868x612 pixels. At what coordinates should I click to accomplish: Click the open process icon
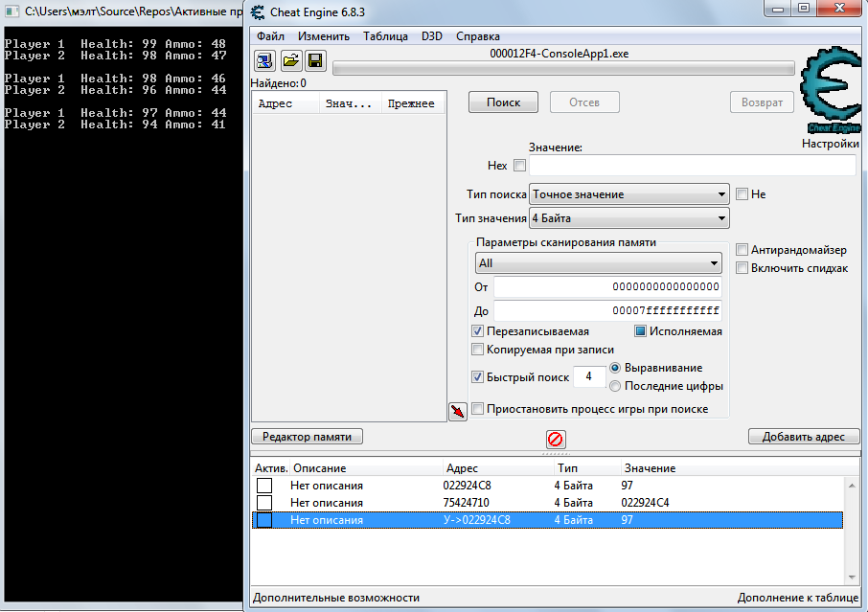click(x=264, y=61)
